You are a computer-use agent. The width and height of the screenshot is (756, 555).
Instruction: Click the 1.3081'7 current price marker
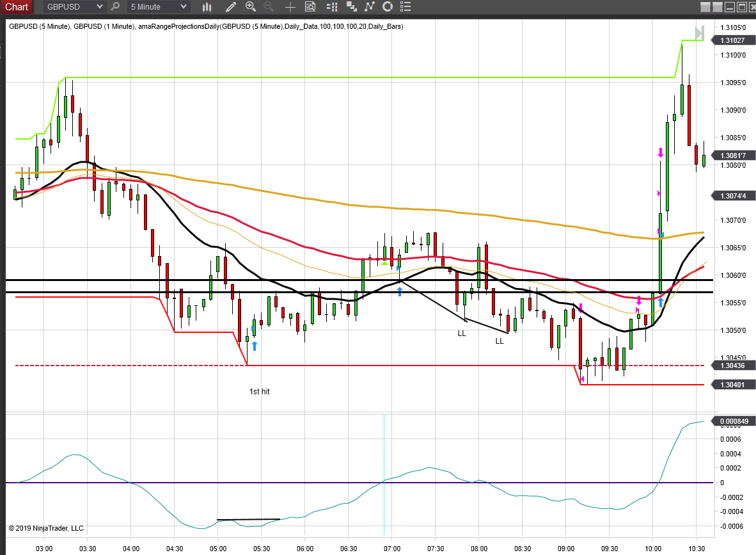pos(732,156)
